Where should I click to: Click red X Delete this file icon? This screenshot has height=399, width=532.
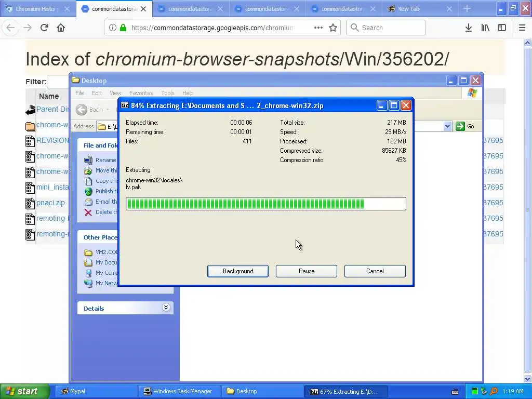88,212
